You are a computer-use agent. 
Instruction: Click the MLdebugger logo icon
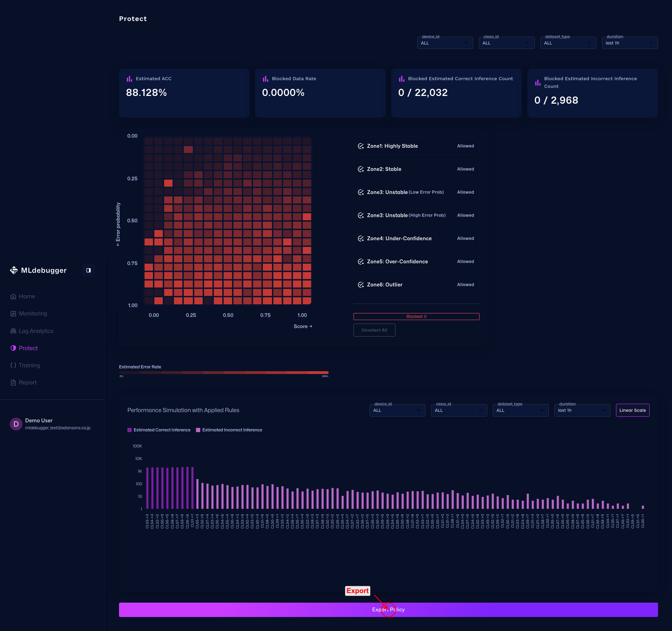[x=14, y=270]
